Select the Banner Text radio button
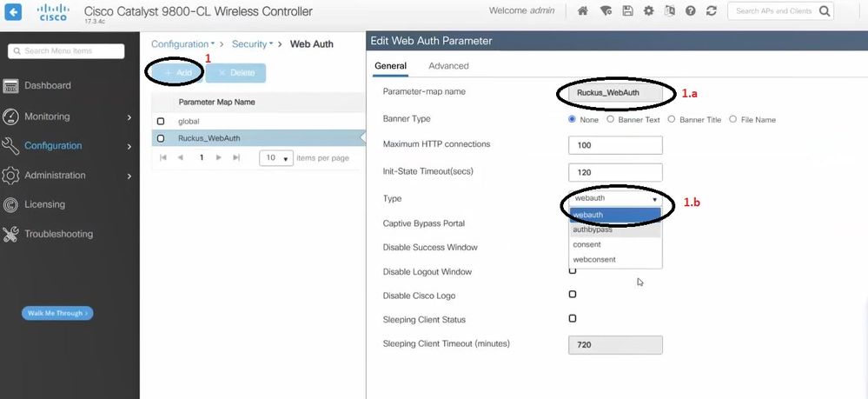The image size is (868, 399). coord(611,119)
